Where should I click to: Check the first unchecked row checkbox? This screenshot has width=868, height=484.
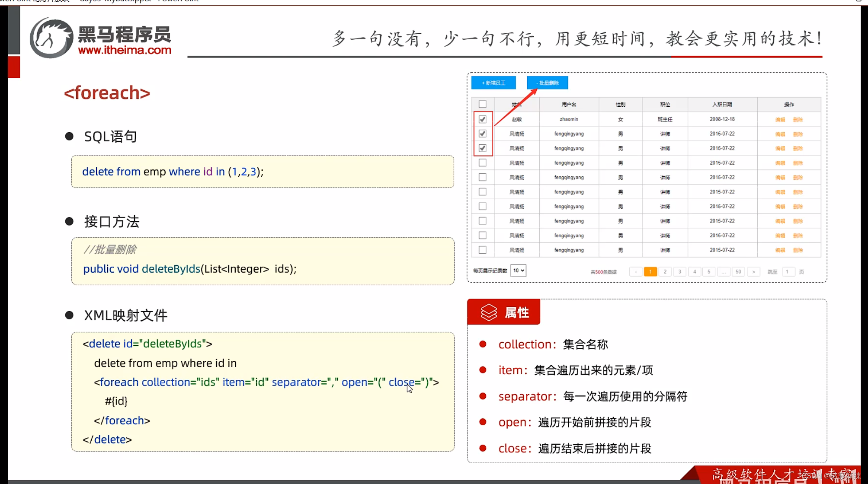[483, 163]
